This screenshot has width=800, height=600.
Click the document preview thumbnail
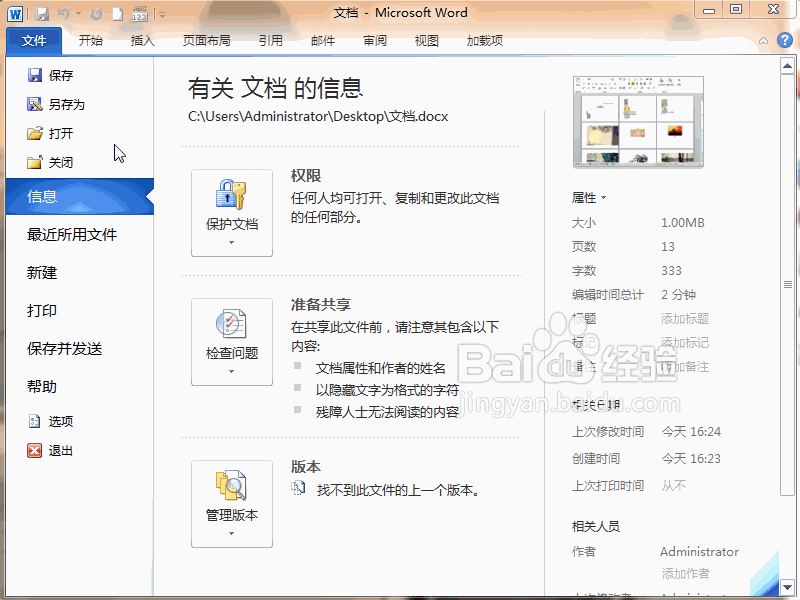tap(638, 120)
